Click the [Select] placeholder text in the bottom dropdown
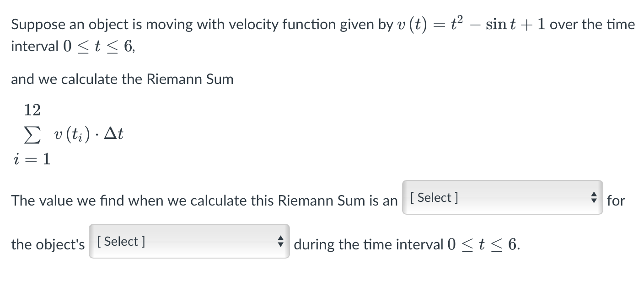 click(120, 241)
